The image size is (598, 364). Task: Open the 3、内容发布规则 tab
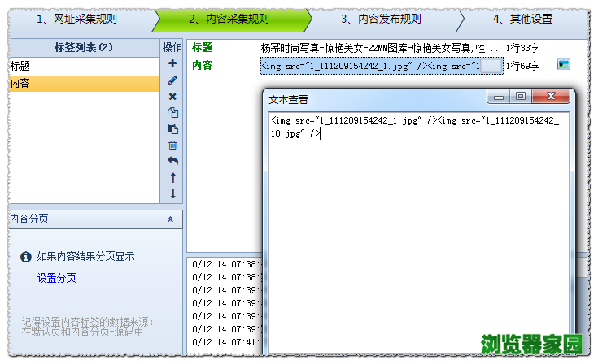coord(381,19)
